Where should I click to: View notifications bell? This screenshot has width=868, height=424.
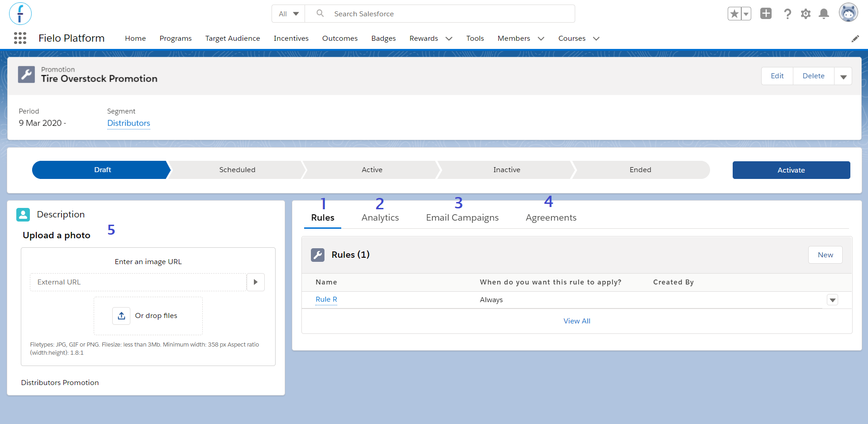[x=824, y=14]
